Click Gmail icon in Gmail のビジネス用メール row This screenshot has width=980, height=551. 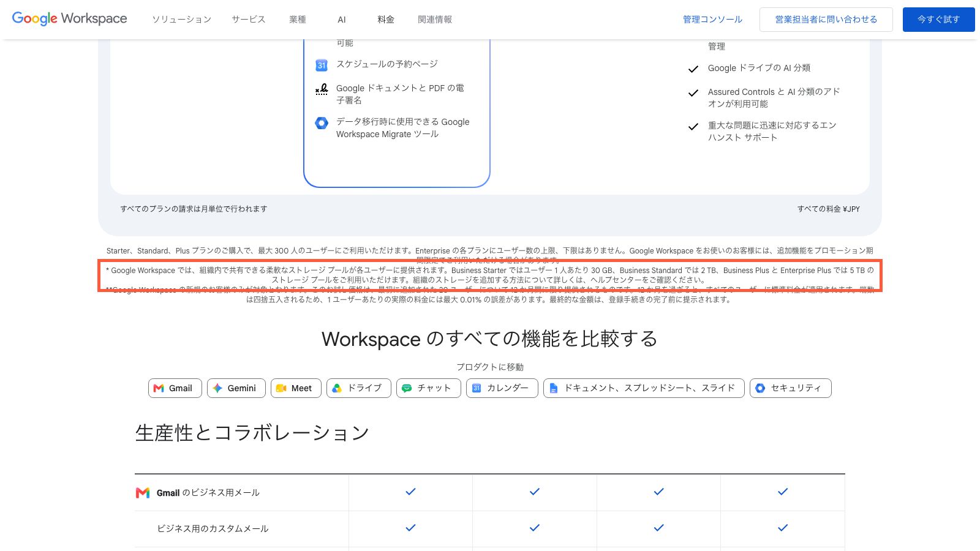pos(143,493)
